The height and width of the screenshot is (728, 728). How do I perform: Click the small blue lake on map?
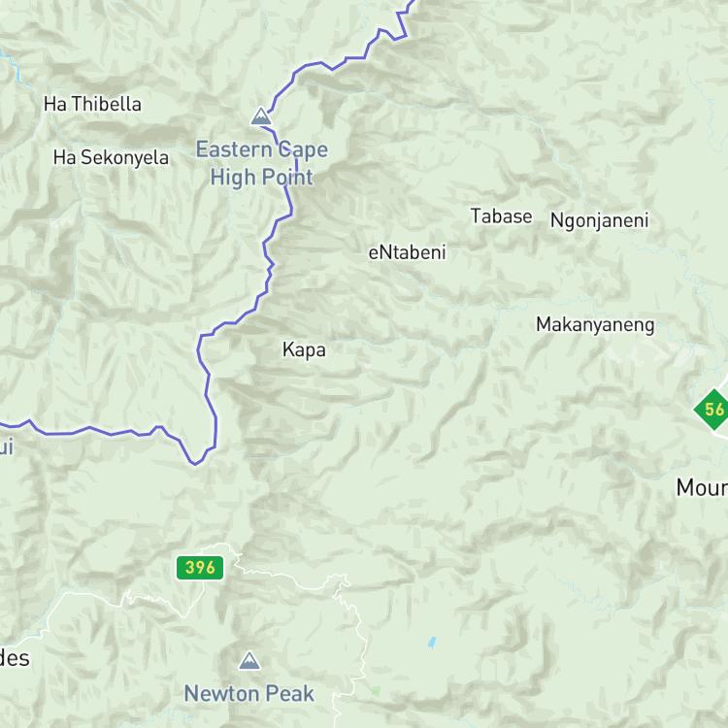432,643
